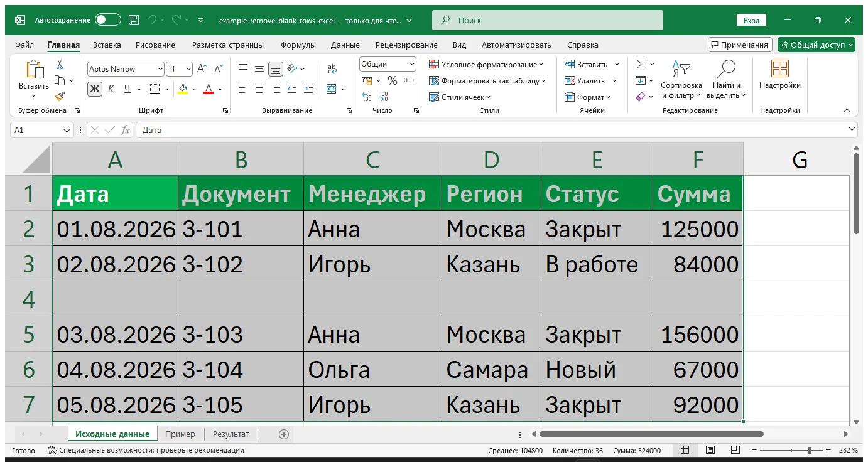Decrease font size with the small A icon
This screenshot has height=462, width=868.
[x=218, y=69]
